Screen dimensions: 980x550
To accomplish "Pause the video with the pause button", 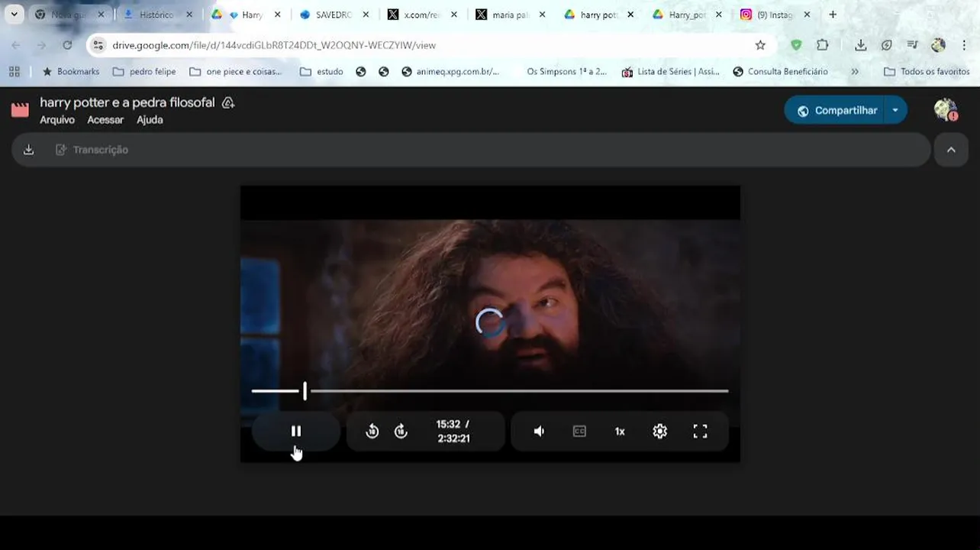I will tap(296, 431).
